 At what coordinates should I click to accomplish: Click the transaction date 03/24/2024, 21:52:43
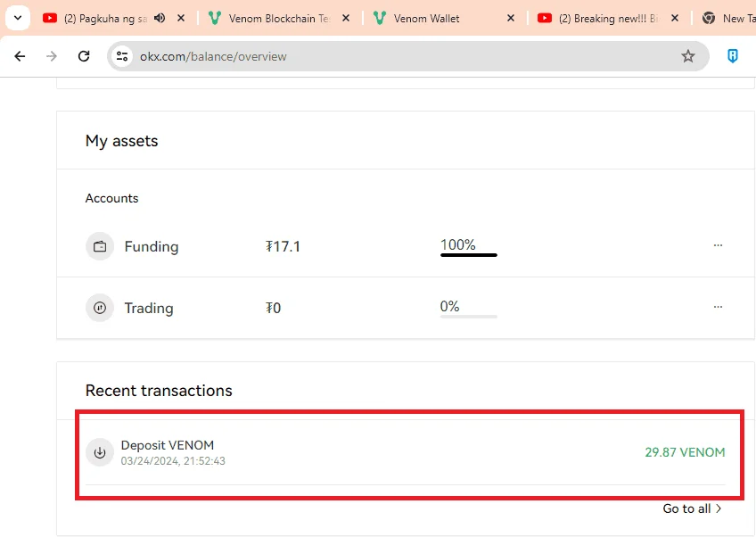coord(173,461)
